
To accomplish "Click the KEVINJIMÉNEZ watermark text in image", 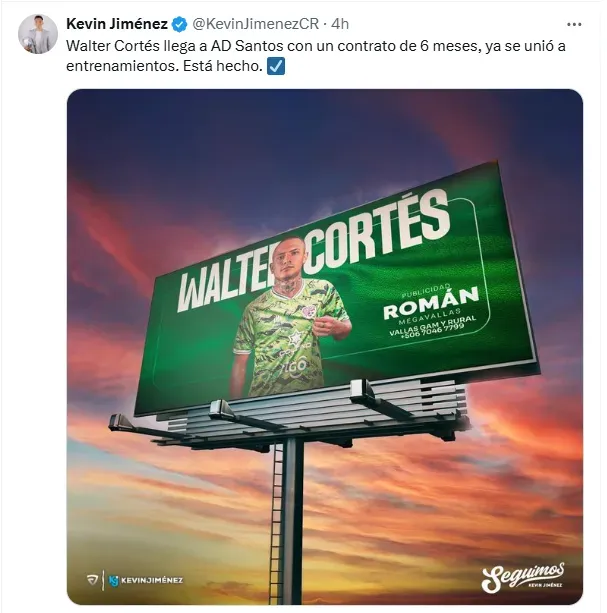I will coord(150,579).
